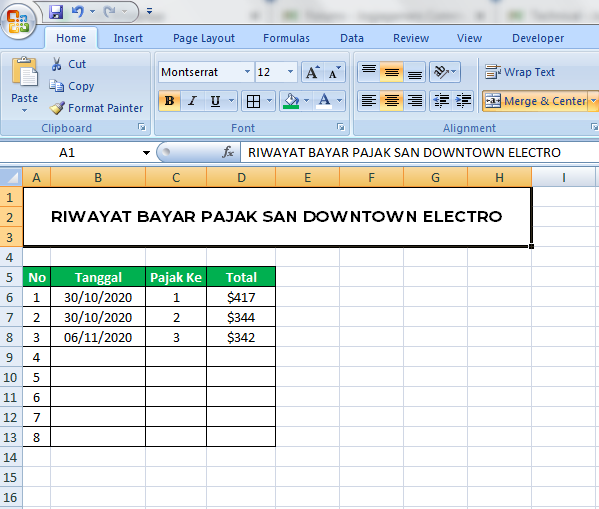Cut the selected cells
The width and height of the screenshot is (599, 509).
click(69, 64)
